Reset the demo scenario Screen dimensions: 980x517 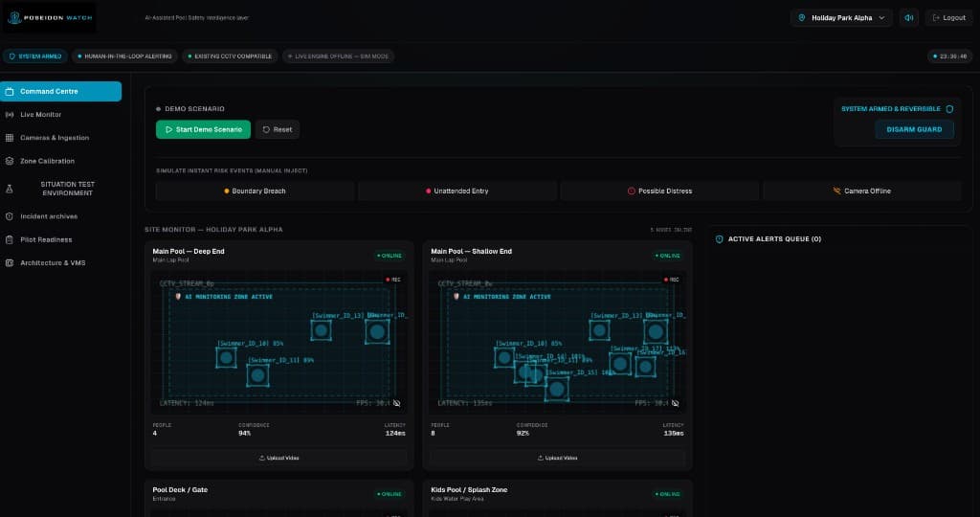[x=277, y=129]
